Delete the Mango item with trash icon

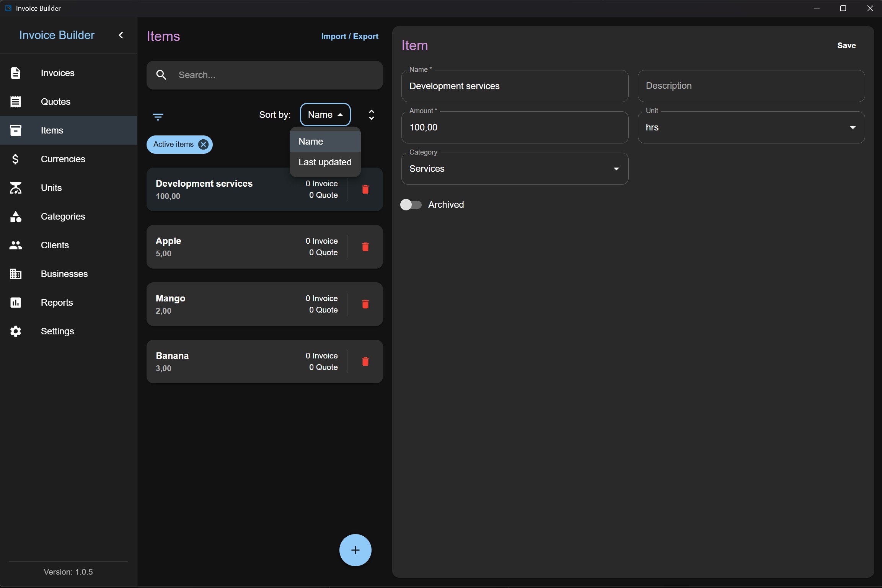coord(365,304)
